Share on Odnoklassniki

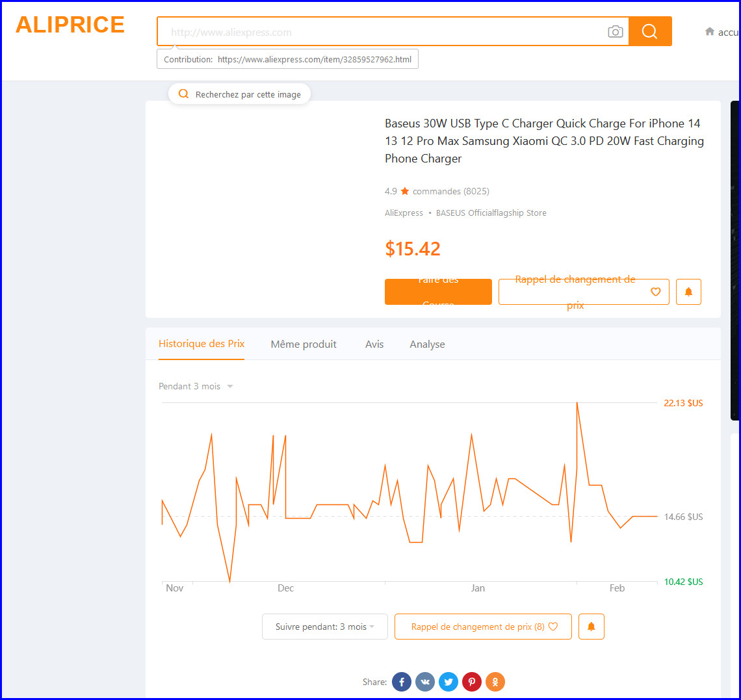[x=495, y=682]
